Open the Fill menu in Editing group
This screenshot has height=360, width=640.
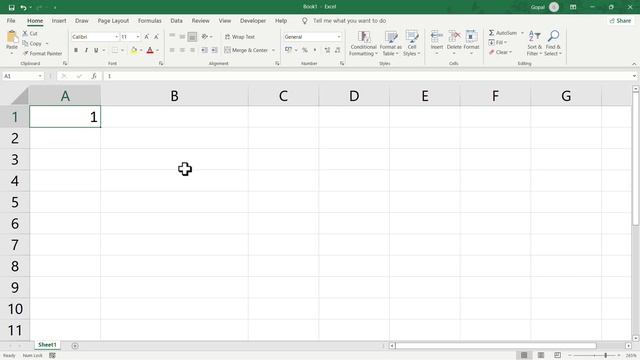click(x=498, y=42)
